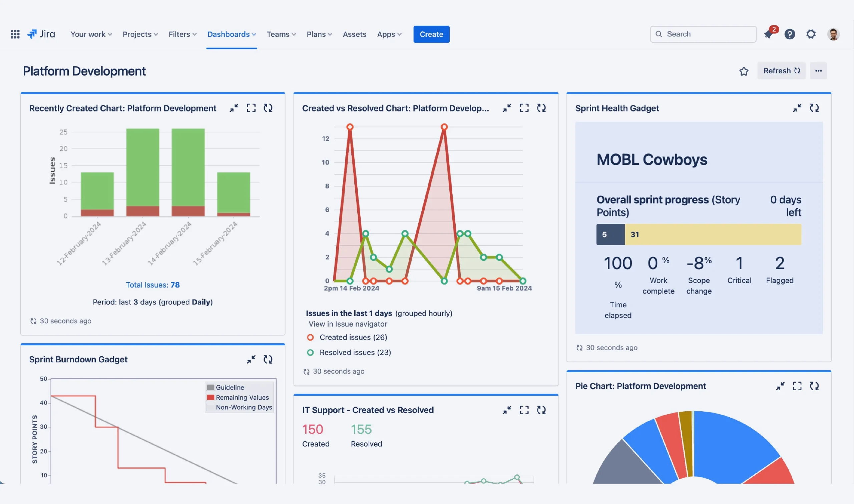Image resolution: width=854 pixels, height=504 pixels.
Task: Minimize the IT Support Created vs Resolved gadget
Action: [x=507, y=410]
